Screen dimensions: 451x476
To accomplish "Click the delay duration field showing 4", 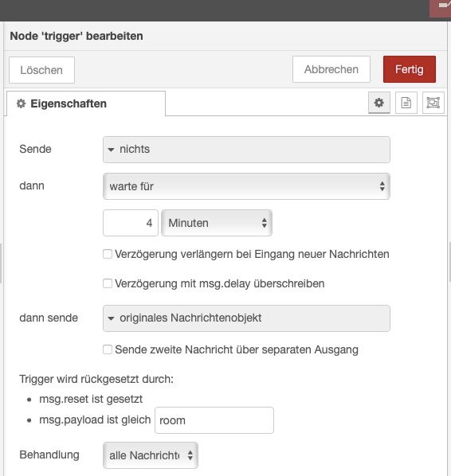I will coord(131,223).
